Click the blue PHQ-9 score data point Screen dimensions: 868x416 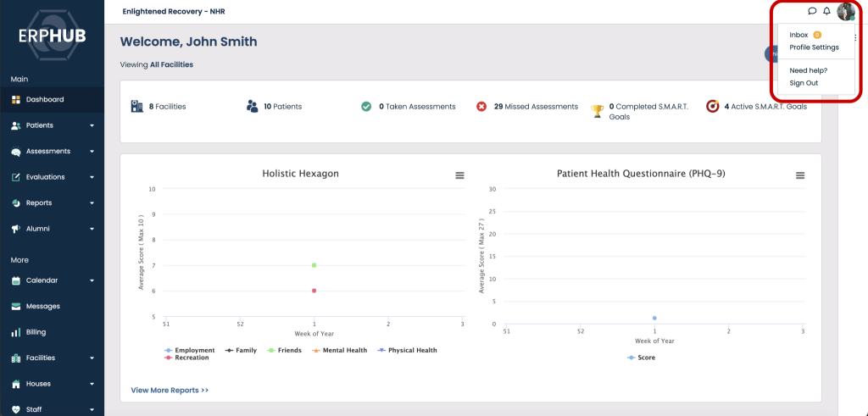[x=654, y=318]
